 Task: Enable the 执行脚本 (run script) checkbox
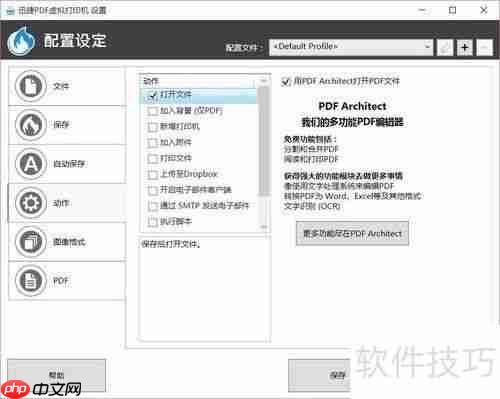click(152, 221)
